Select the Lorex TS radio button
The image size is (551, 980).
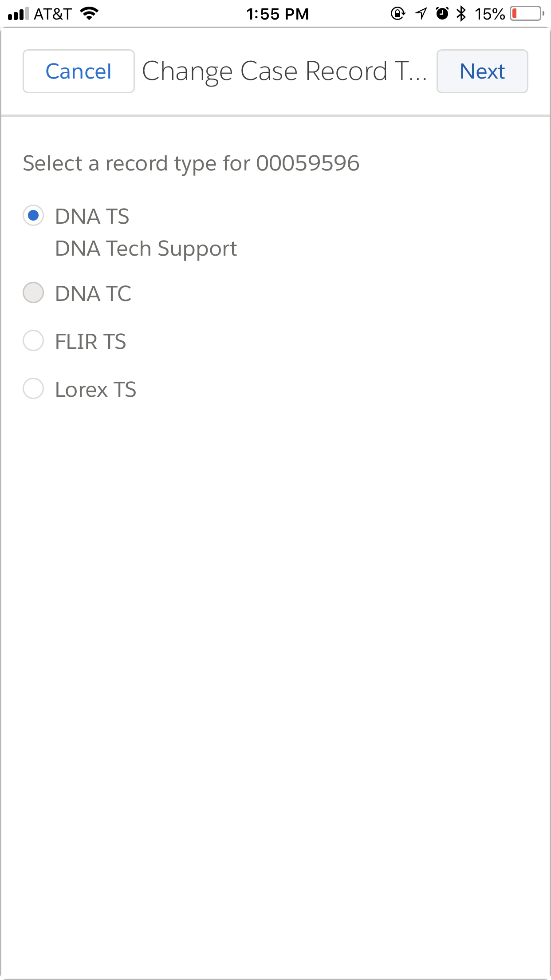click(33, 389)
